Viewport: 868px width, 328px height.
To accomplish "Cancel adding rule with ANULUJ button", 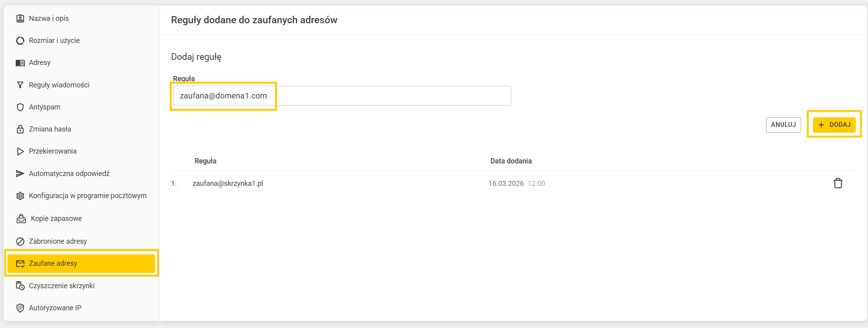I will pyautogui.click(x=783, y=125).
